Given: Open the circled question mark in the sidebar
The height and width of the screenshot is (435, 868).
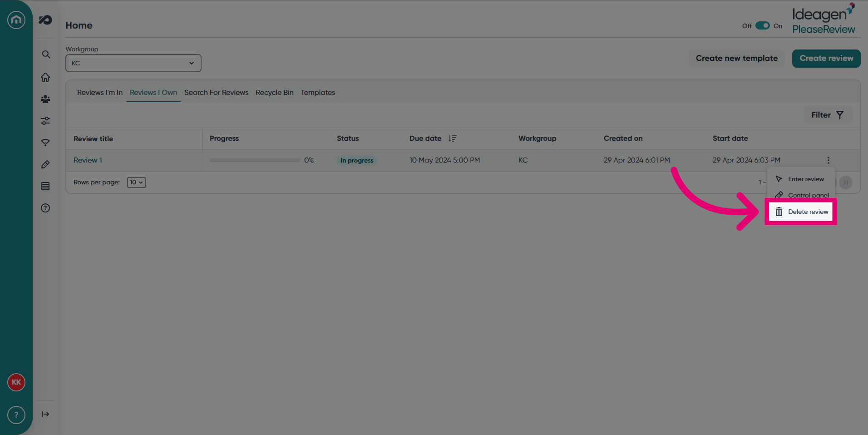Looking at the screenshot, I should [x=45, y=208].
